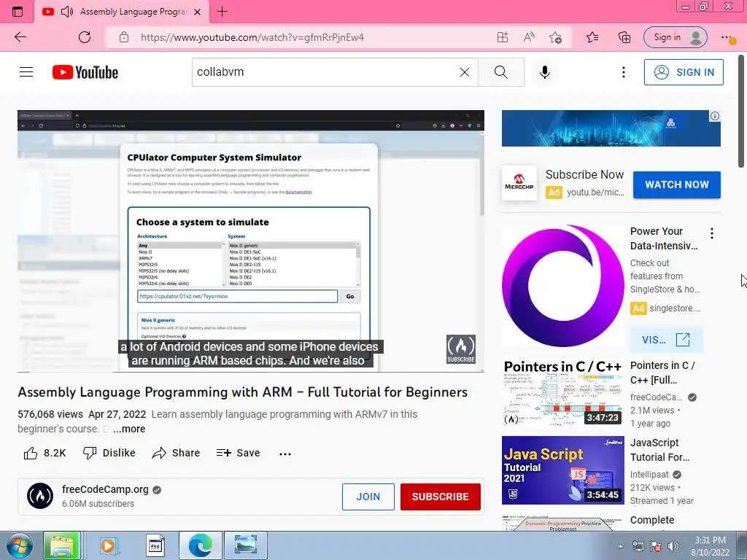
Task: Open YouTube settings three-dot menu
Action: coord(623,72)
